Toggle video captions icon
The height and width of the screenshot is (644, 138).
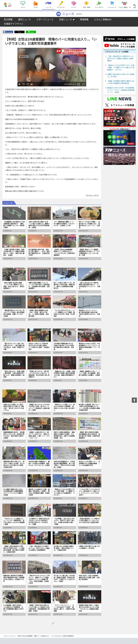click(x=79, y=84)
